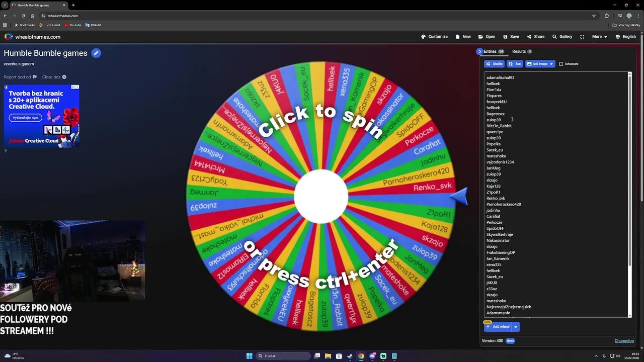Go to browser Home page

click(32, 16)
